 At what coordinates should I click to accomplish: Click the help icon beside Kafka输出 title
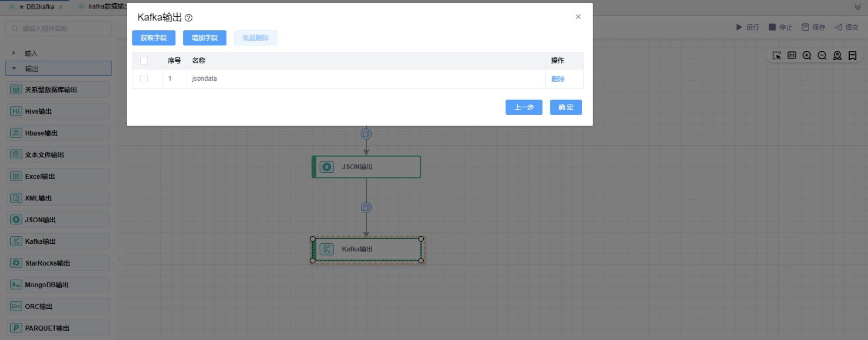(188, 18)
